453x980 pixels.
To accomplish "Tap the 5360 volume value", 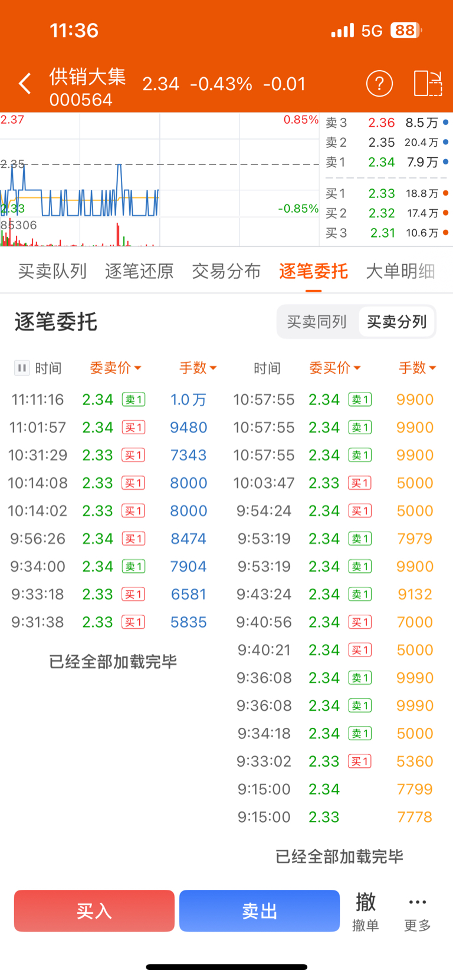I will (415, 761).
